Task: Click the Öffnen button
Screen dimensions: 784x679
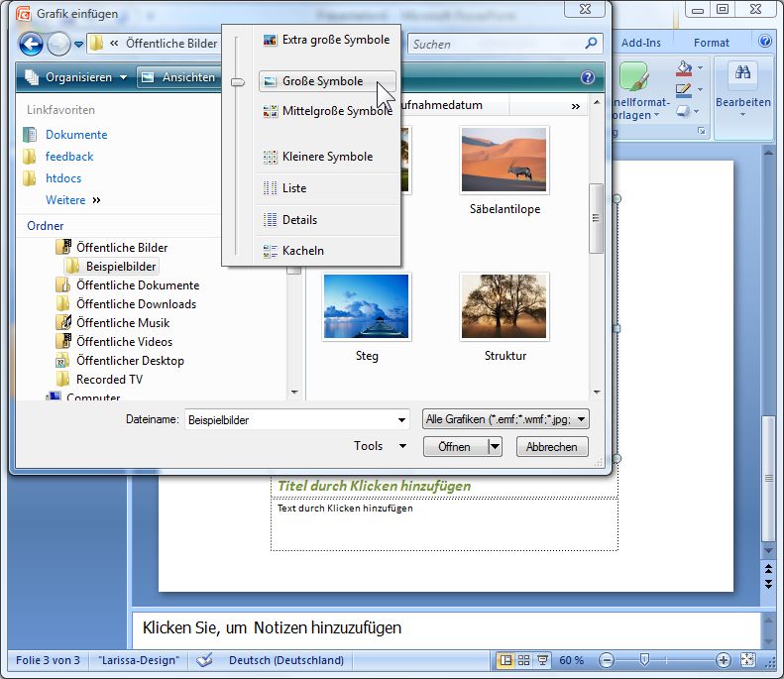Action: [x=455, y=446]
